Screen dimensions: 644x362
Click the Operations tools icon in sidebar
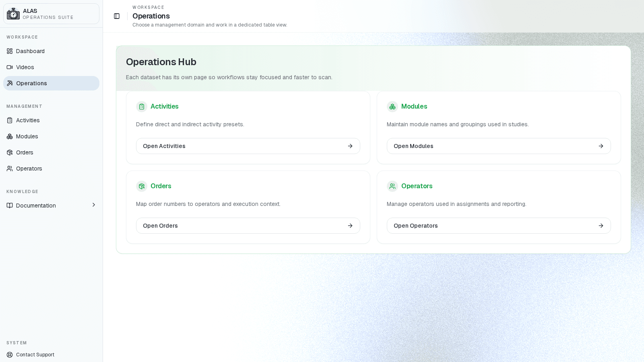point(10,83)
